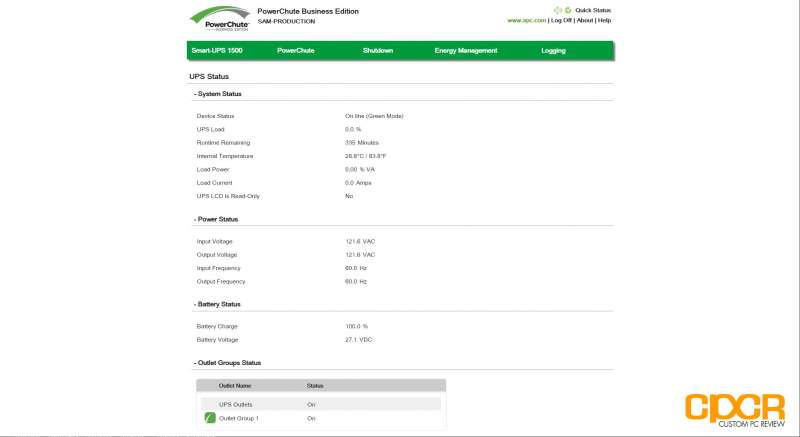The image size is (800, 437).
Task: Click the PowerChute logo
Action: click(220, 19)
